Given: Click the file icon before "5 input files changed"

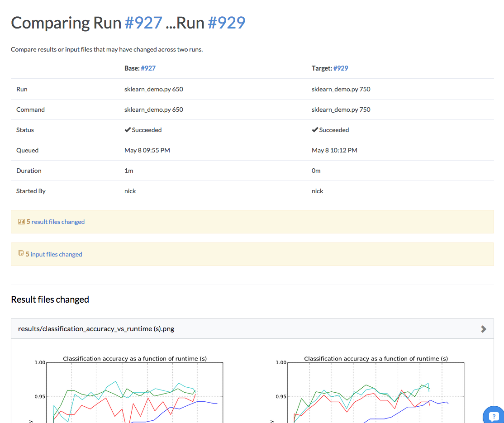Looking at the screenshot, I should click(x=21, y=254).
